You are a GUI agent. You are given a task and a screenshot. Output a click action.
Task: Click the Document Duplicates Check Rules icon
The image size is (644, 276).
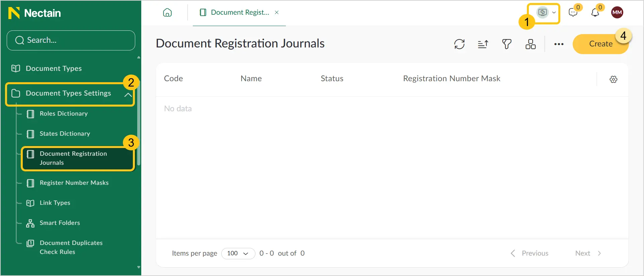tap(30, 243)
